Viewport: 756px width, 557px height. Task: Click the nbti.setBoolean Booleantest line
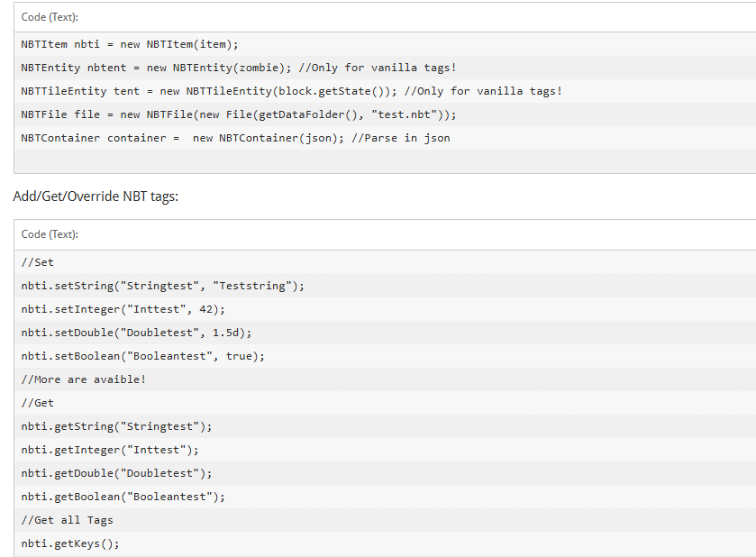(x=143, y=356)
